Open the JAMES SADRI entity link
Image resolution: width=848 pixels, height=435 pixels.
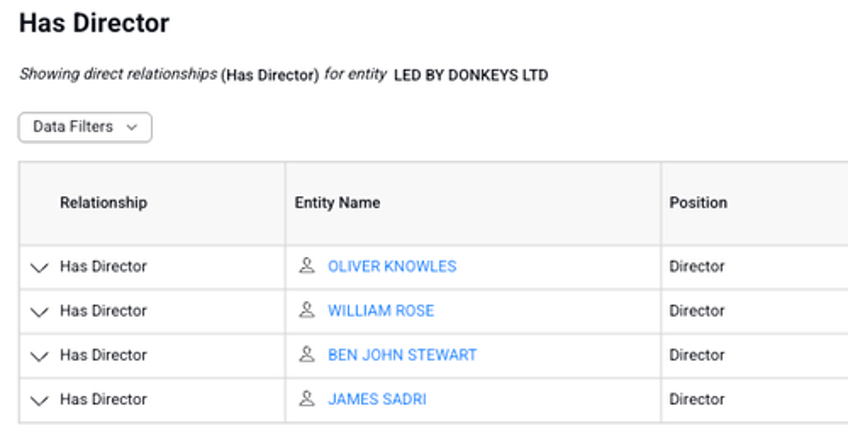click(377, 399)
